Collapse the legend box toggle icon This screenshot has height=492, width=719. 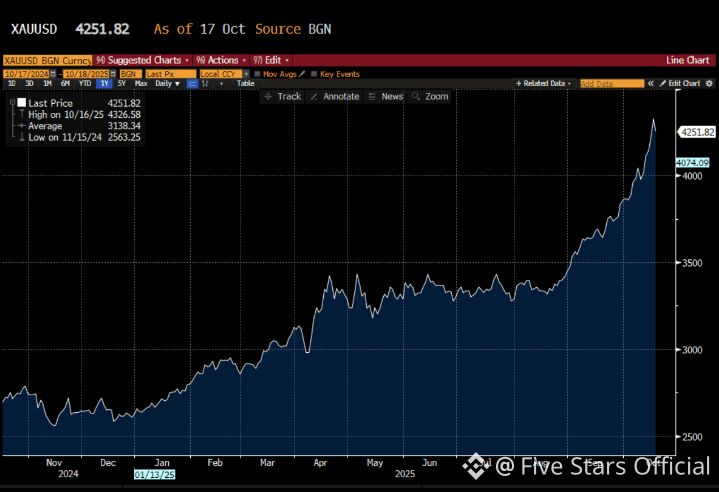pos(12,103)
